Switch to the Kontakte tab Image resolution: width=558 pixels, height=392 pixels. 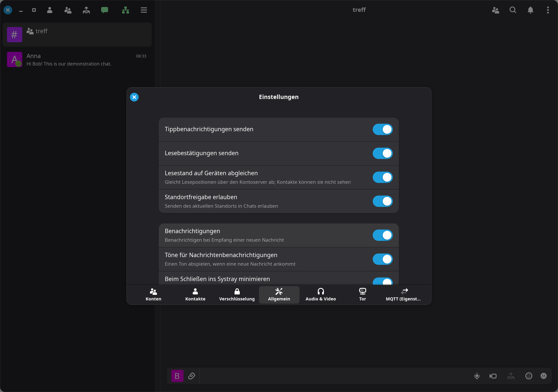(x=195, y=295)
